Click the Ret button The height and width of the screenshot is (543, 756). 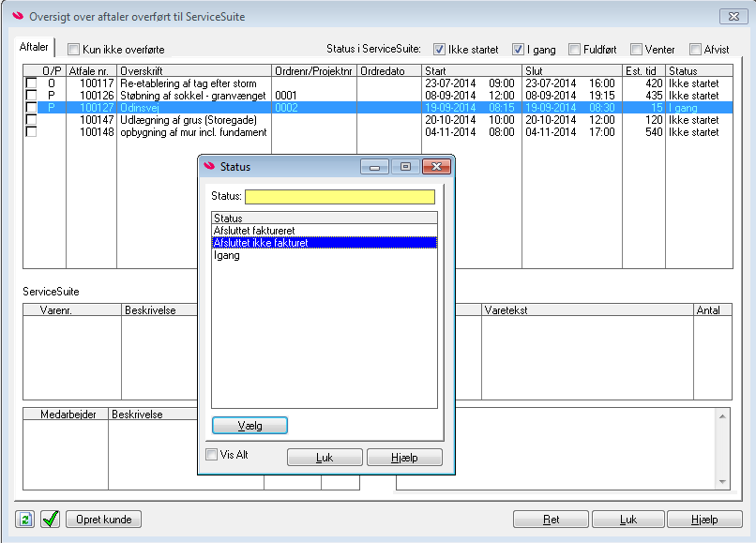click(552, 520)
